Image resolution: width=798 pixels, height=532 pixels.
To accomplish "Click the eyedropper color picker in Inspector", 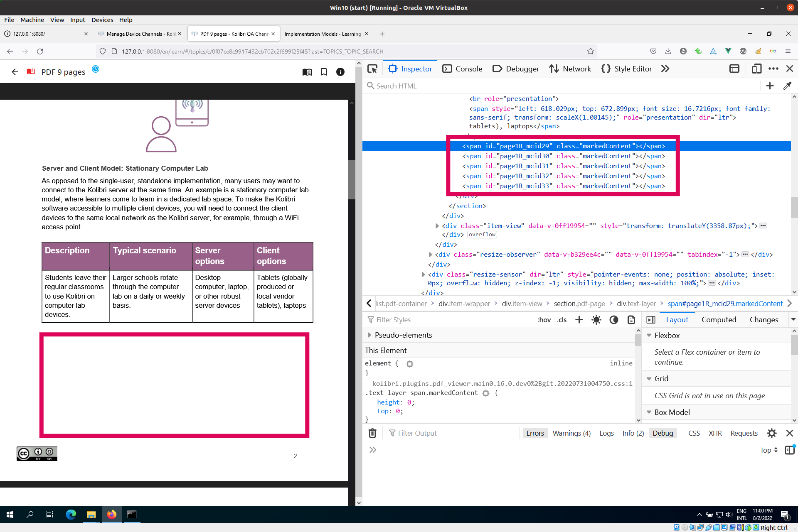I will click(x=788, y=86).
